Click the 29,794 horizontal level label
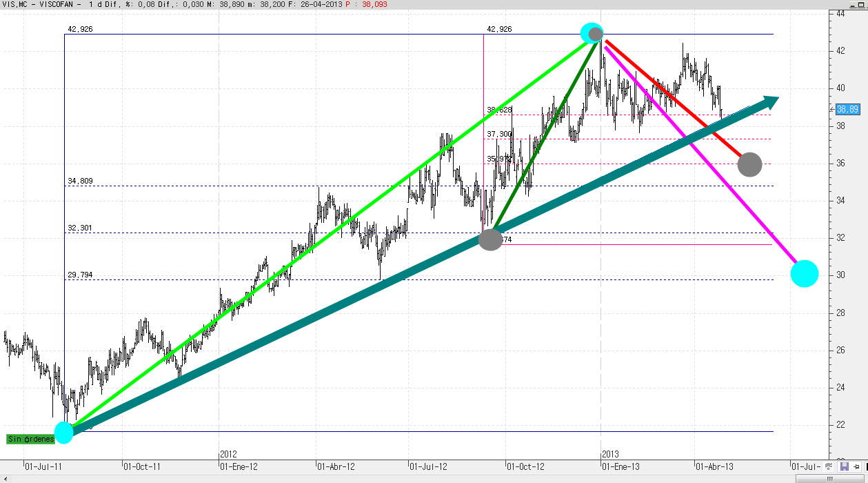868x483 pixels. (80, 275)
